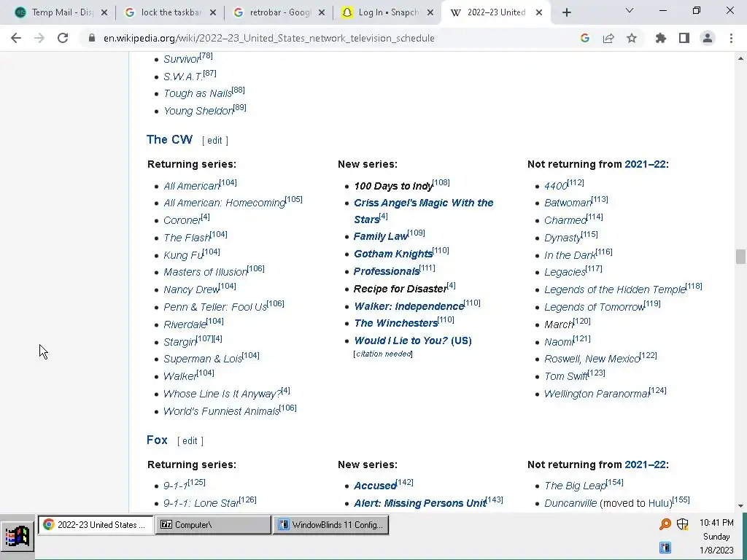View site information lock icon
The image size is (747, 560).
(x=91, y=38)
